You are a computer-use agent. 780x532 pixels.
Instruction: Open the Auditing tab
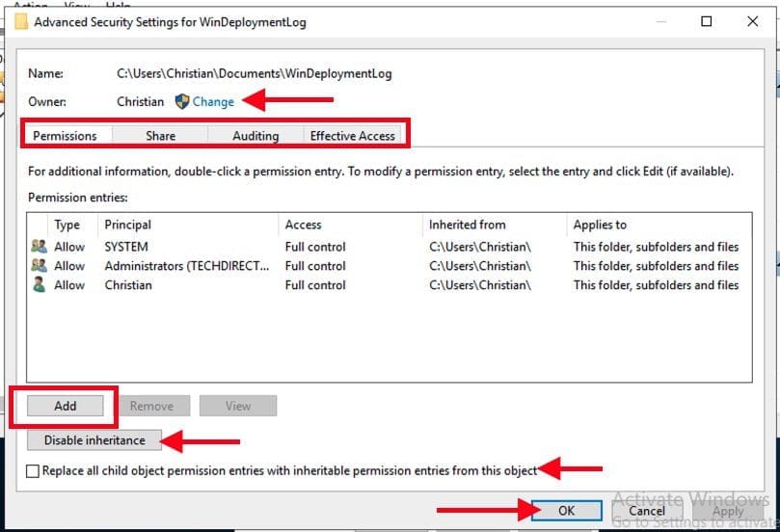(256, 136)
